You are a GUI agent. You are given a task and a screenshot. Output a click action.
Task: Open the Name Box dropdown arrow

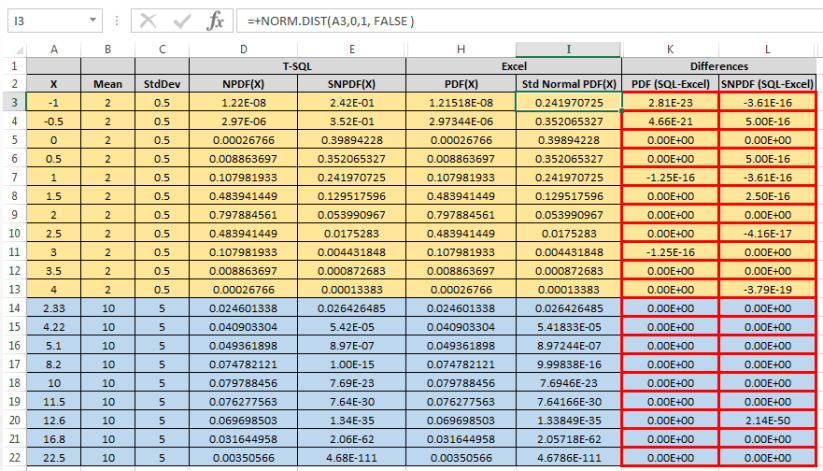pos(92,20)
